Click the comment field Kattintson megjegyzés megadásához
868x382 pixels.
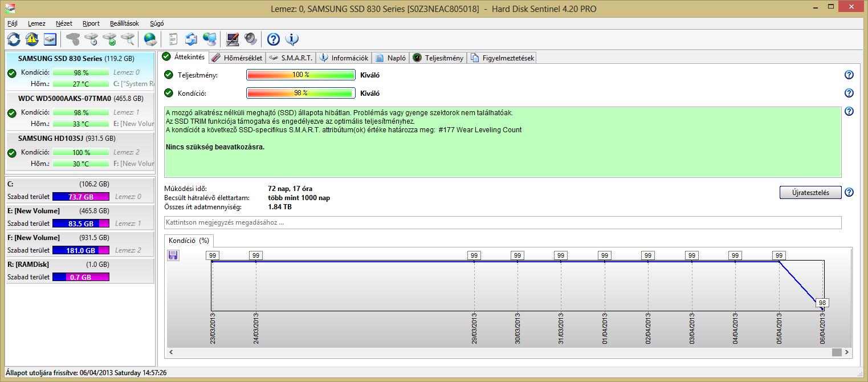pos(503,222)
